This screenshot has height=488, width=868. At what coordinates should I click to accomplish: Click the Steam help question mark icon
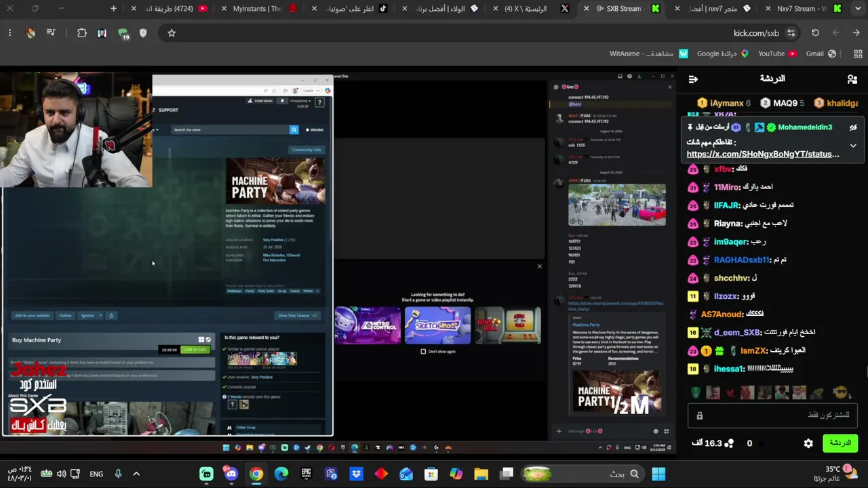pos(320,102)
